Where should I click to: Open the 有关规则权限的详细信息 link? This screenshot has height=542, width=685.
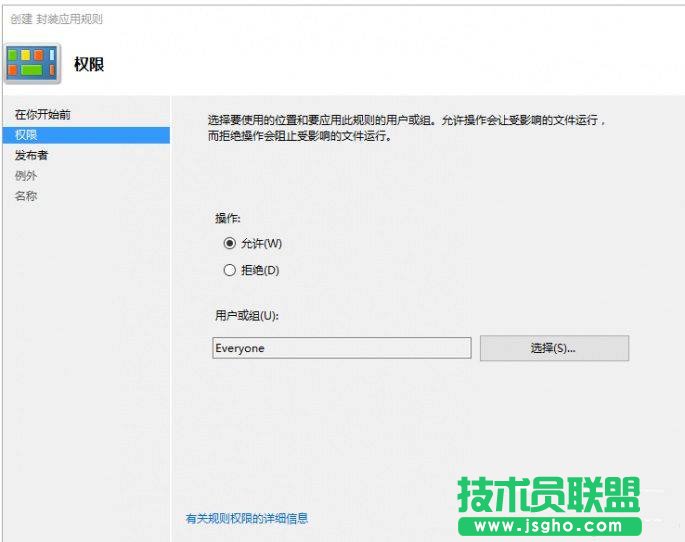[x=247, y=518]
